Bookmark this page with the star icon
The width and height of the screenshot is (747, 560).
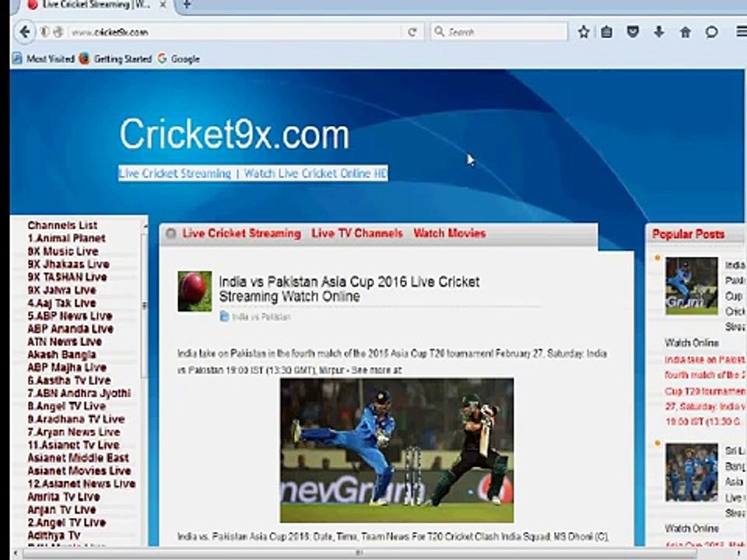(x=584, y=32)
